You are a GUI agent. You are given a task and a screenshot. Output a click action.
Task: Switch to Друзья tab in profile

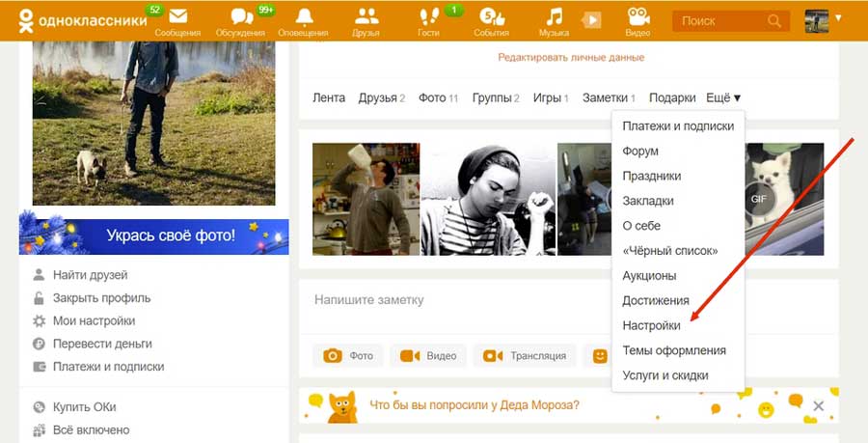tap(381, 98)
